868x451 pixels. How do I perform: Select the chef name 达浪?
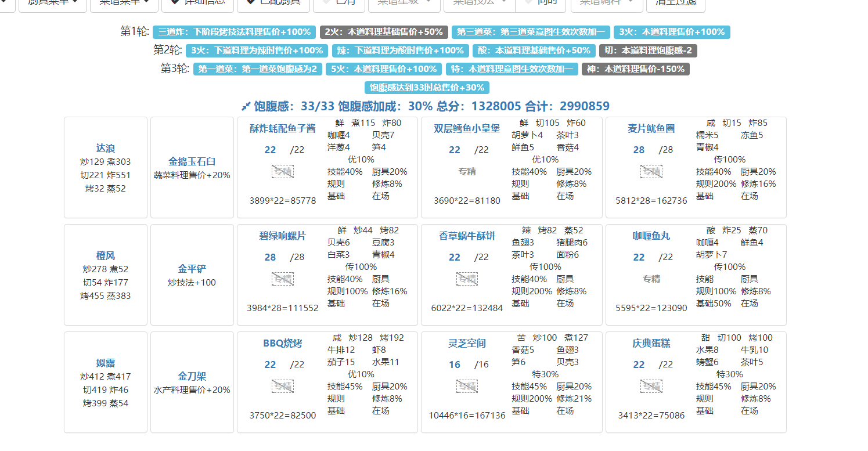coord(106,149)
